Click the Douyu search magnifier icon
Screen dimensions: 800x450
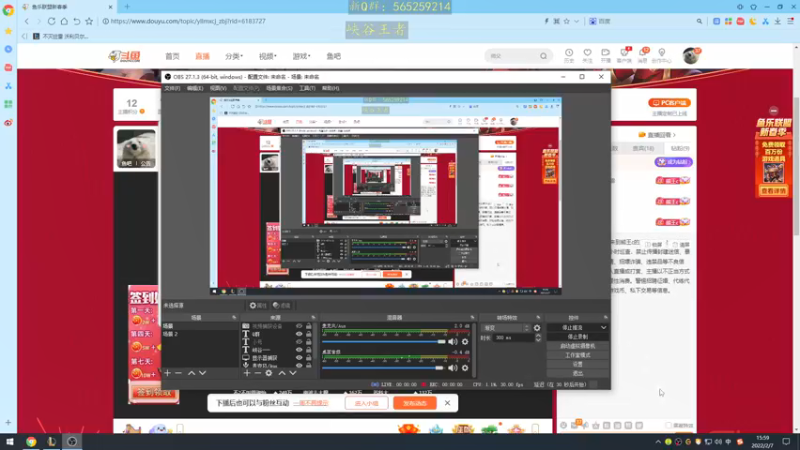pos(543,56)
